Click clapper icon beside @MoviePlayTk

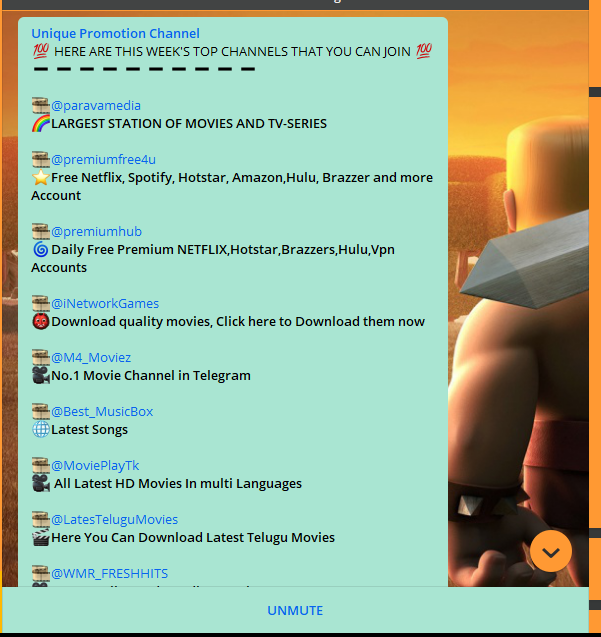click(x=41, y=466)
